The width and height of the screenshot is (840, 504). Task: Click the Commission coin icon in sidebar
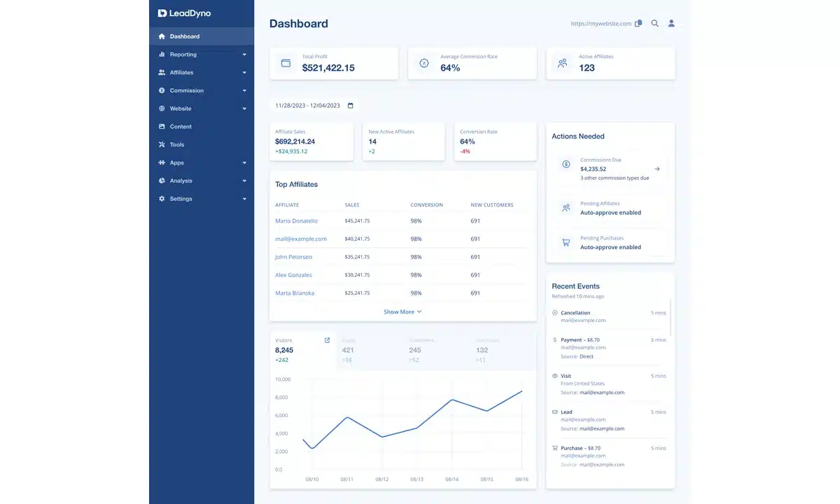[162, 90]
